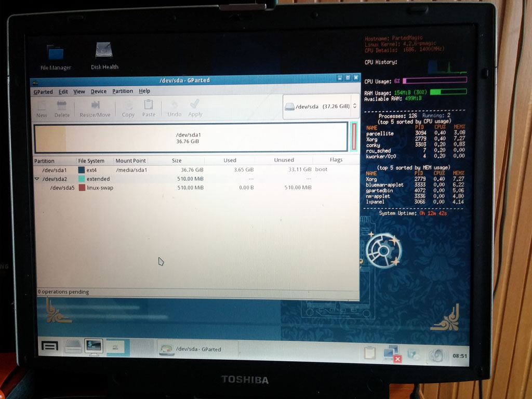Click the GParted window menu icon in titlebar
Viewport: 532px width, 399px height.
[x=35, y=83]
